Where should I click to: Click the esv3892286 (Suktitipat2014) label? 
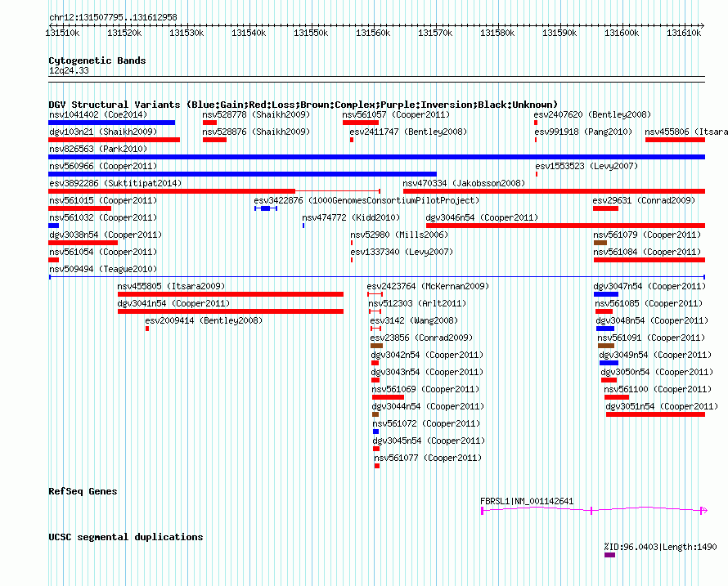[x=115, y=183]
